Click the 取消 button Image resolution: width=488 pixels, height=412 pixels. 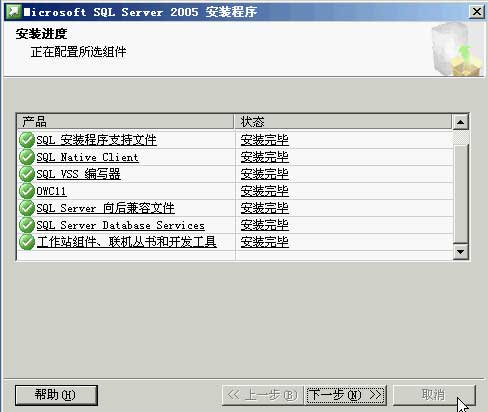434,395
